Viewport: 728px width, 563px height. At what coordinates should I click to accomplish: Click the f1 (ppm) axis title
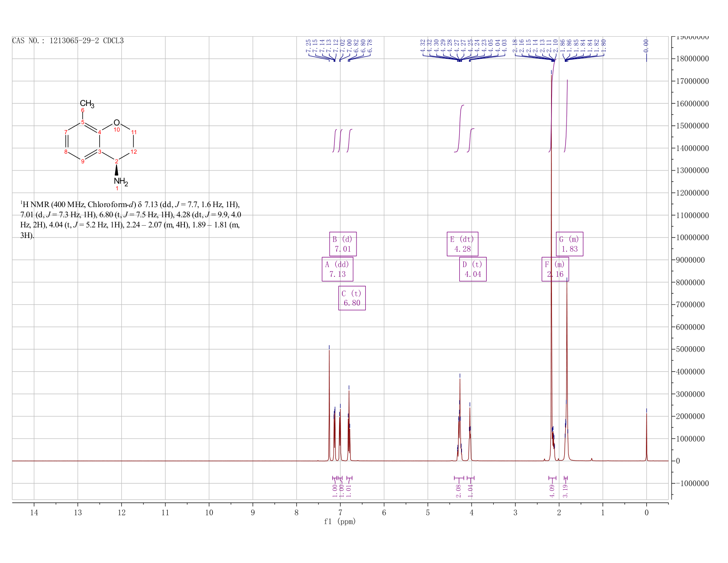(340, 521)
